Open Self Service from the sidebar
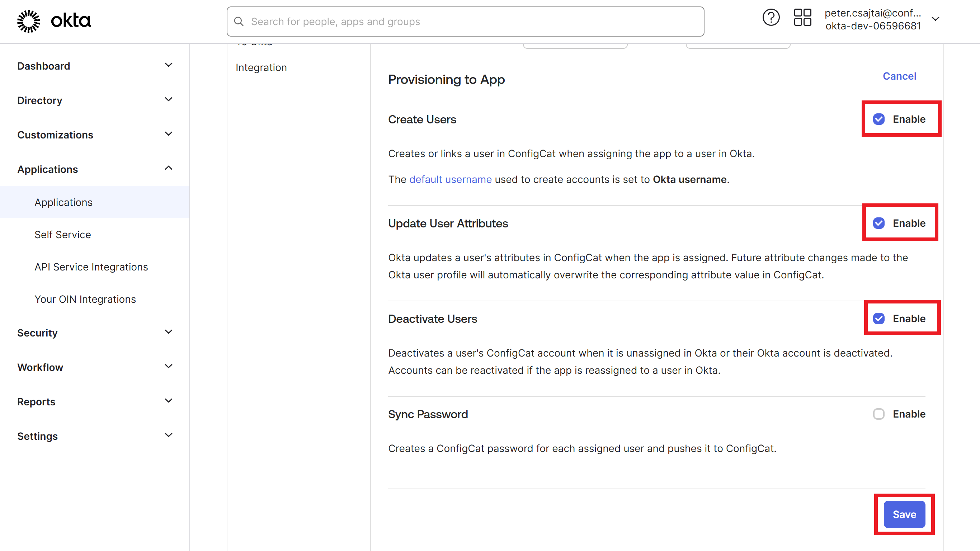This screenshot has width=980, height=551. (x=63, y=234)
